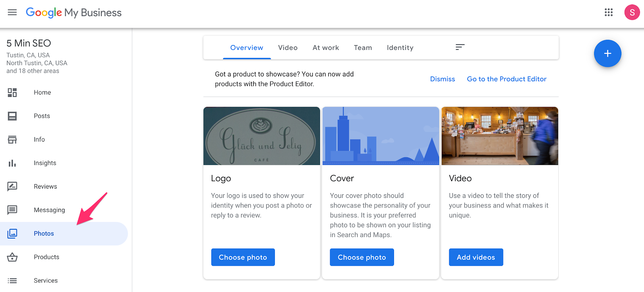644x292 pixels.
Task: Click the Posts sidebar icon
Action: click(12, 116)
